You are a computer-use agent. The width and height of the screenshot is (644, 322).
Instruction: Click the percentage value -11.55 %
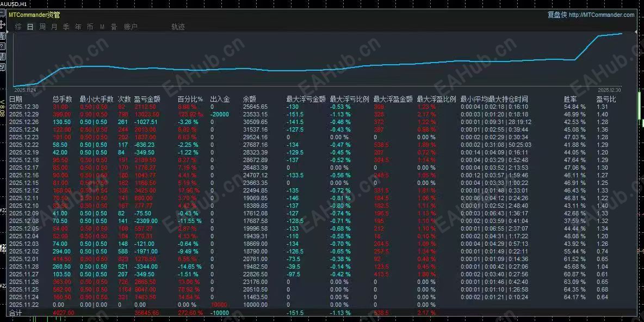point(190,221)
